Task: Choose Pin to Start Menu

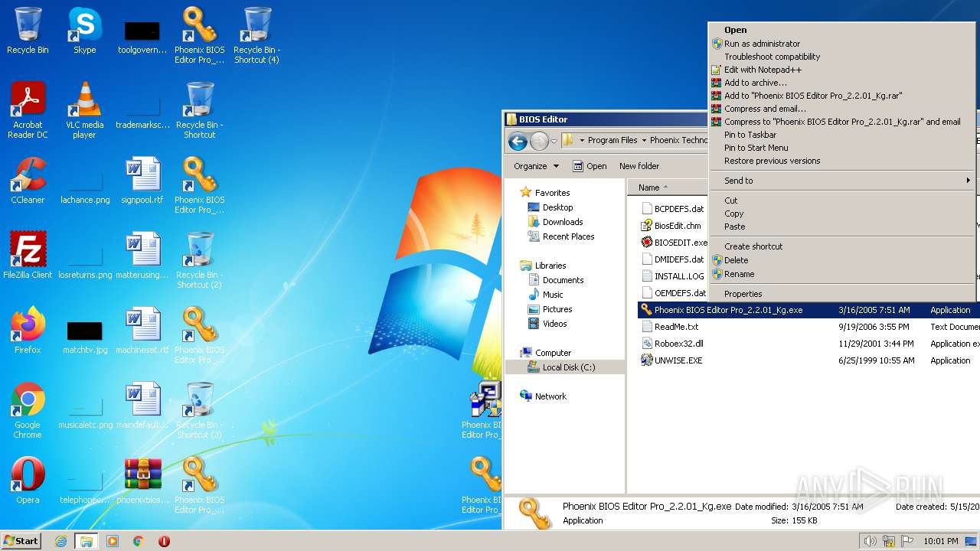Action: tap(756, 148)
